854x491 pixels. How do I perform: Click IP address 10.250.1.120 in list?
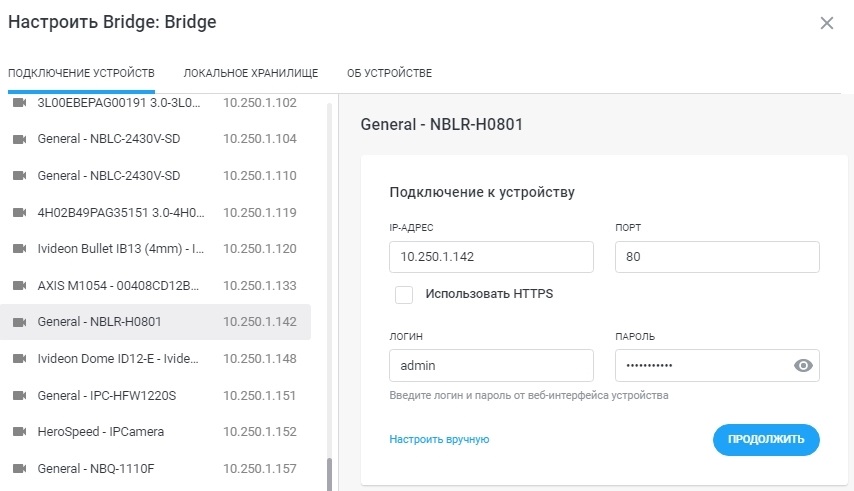[260, 249]
